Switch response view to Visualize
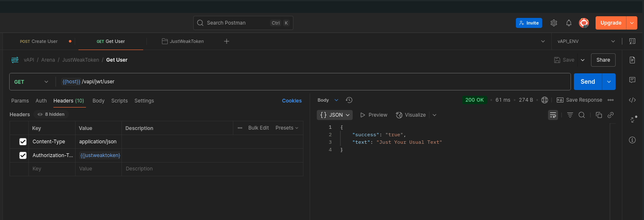644x220 pixels. coord(411,115)
